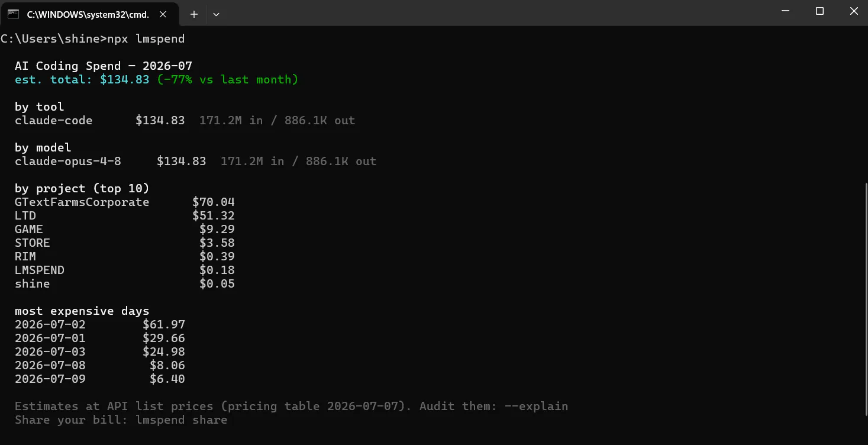The height and width of the screenshot is (445, 868).
Task: Click the 2026-07-02 date row
Action: point(100,324)
